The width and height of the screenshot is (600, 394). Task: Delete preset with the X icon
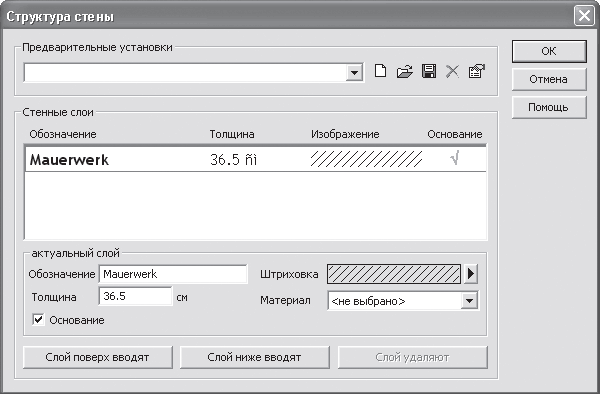[452, 72]
